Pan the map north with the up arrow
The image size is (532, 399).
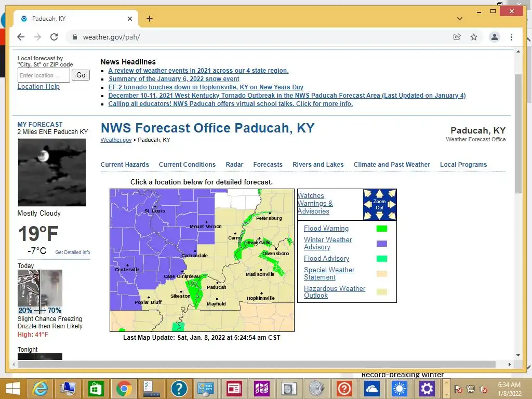click(379, 194)
